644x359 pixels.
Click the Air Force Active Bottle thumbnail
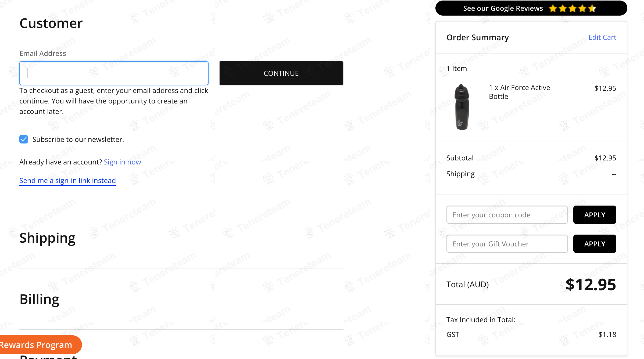[x=462, y=107]
